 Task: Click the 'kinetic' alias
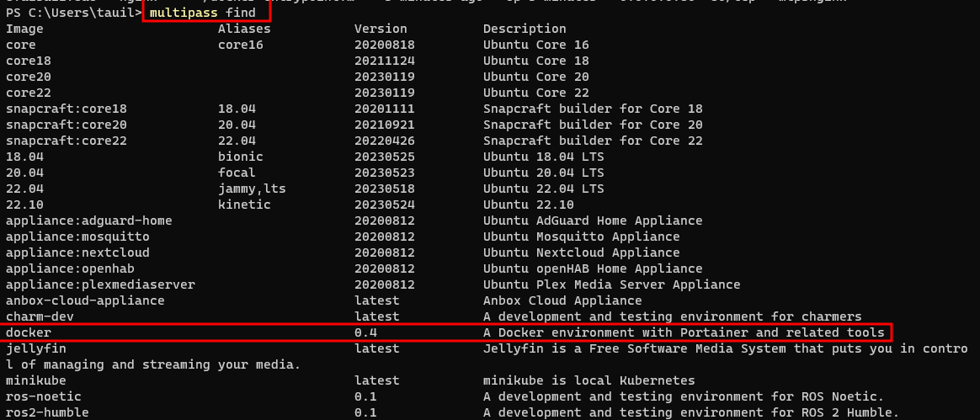coord(244,205)
